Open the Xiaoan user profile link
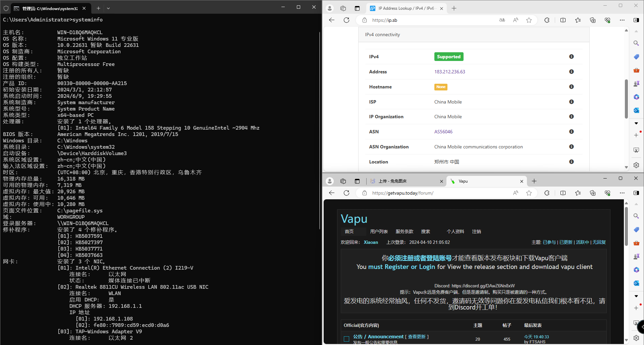 coord(371,242)
